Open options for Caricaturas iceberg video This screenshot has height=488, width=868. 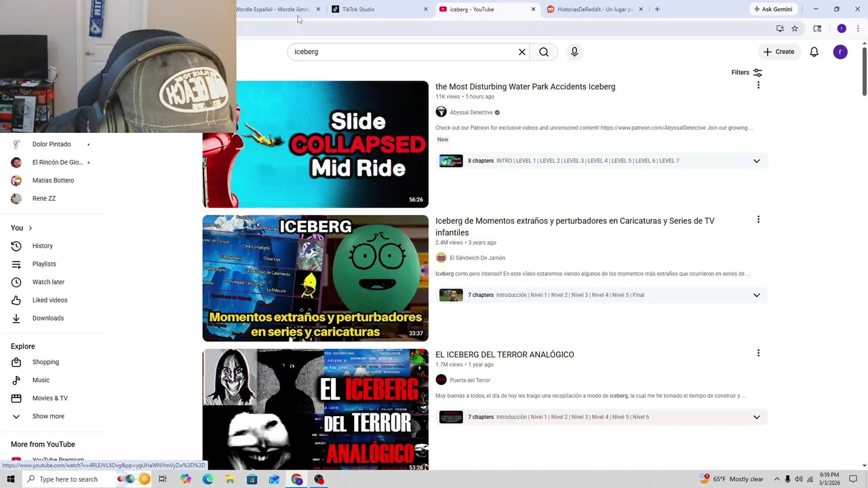758,220
